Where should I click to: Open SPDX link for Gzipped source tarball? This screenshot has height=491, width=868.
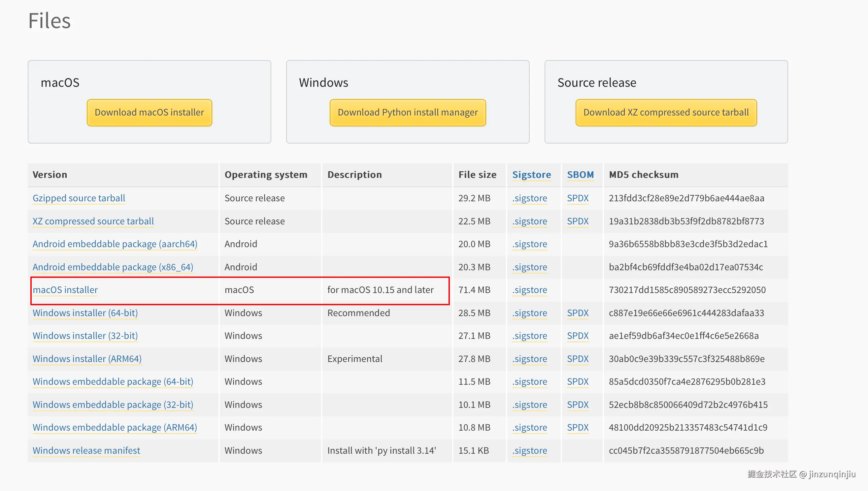[x=577, y=198]
